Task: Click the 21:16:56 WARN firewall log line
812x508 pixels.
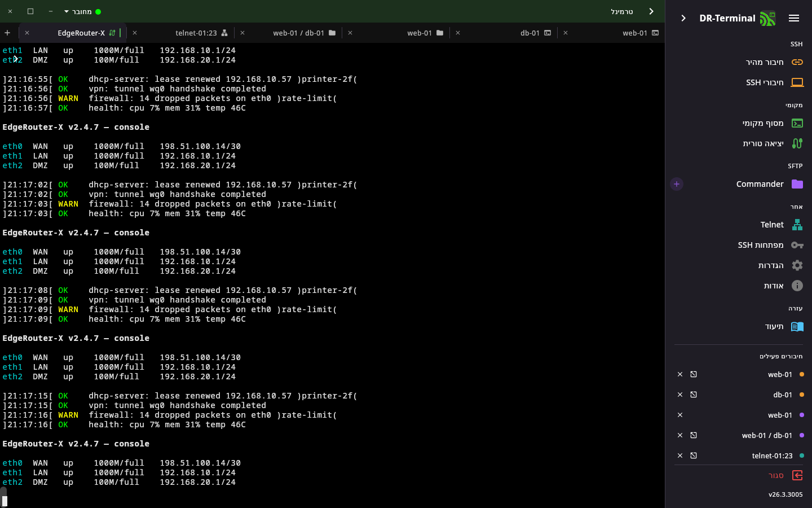Action: click(170, 98)
